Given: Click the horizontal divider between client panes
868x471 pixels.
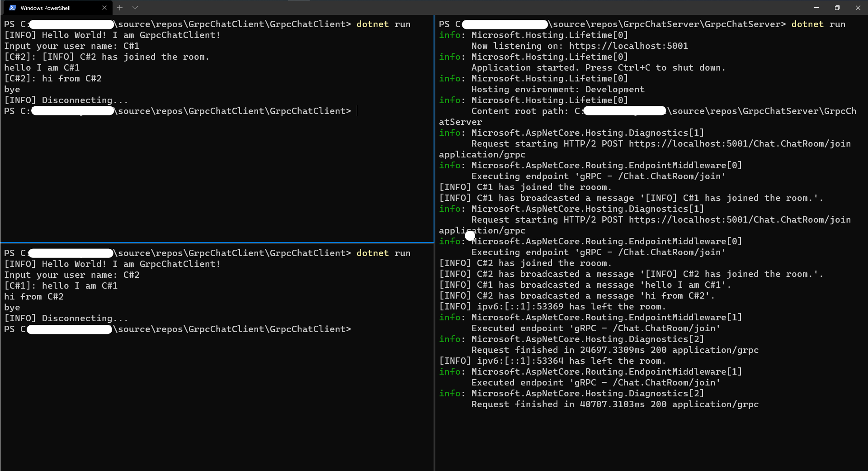Looking at the screenshot, I should click(217, 243).
